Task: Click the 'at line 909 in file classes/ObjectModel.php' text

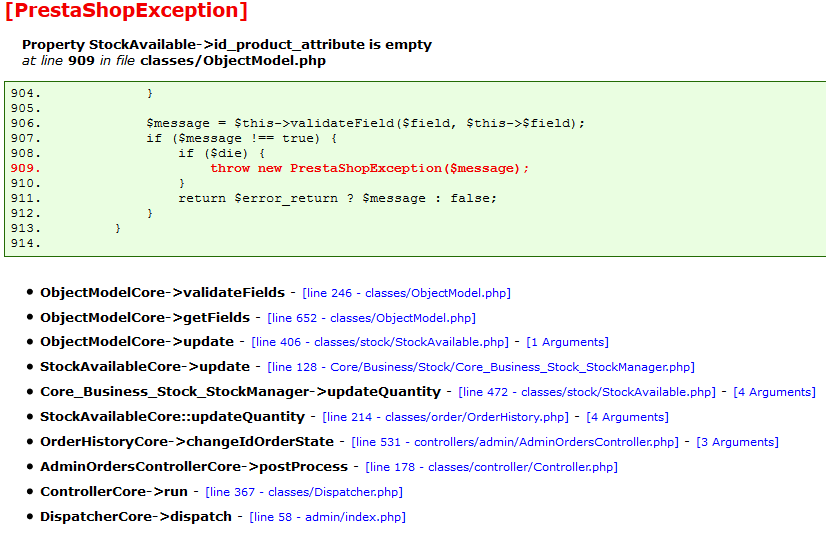Action: [174, 61]
